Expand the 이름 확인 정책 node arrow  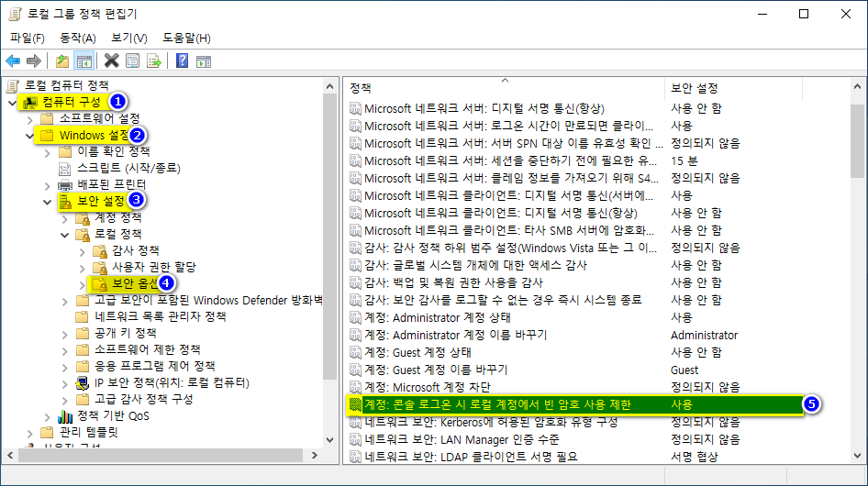(x=48, y=153)
